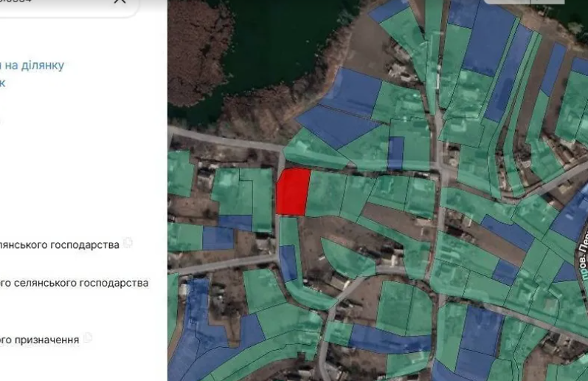The image size is (588, 381).
Task: Copy the value ending in "призначення" via copy icon
Action: pos(88,338)
